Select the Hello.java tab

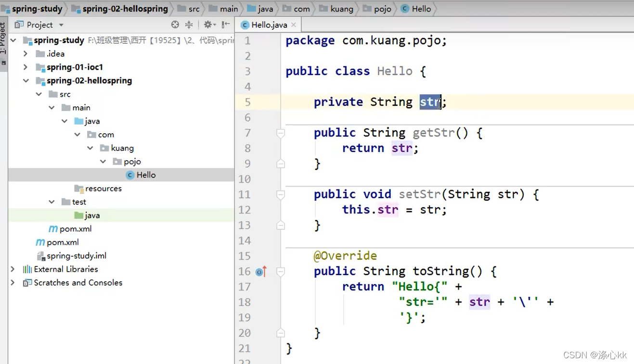269,25
